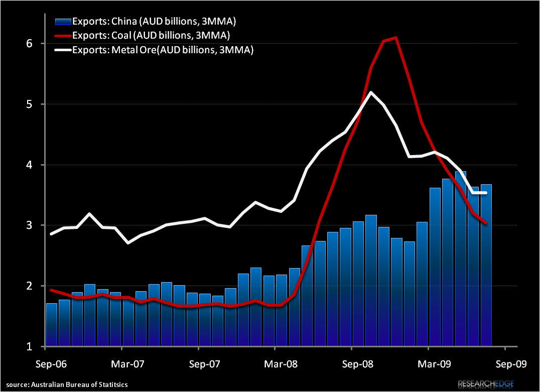This screenshot has width=540, height=392.
Task: Click the peak of the white Metal Ore line
Action: pos(371,92)
